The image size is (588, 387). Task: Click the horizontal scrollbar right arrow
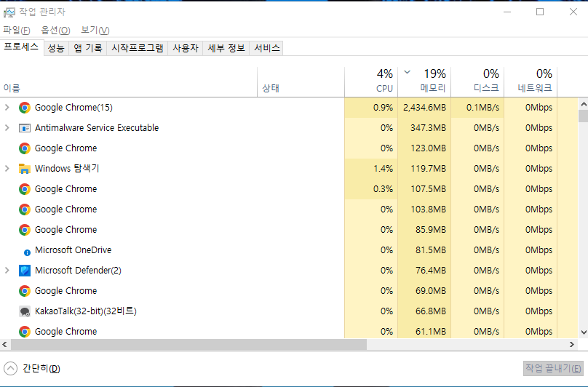(x=572, y=344)
